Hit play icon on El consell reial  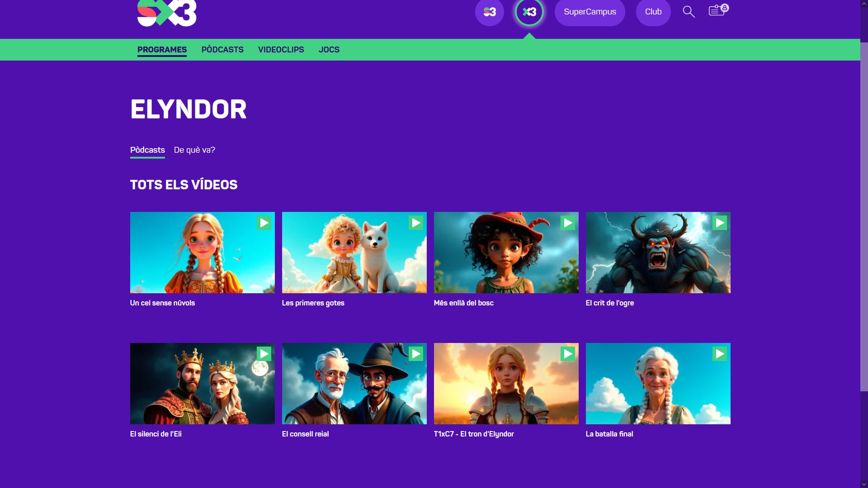click(416, 354)
